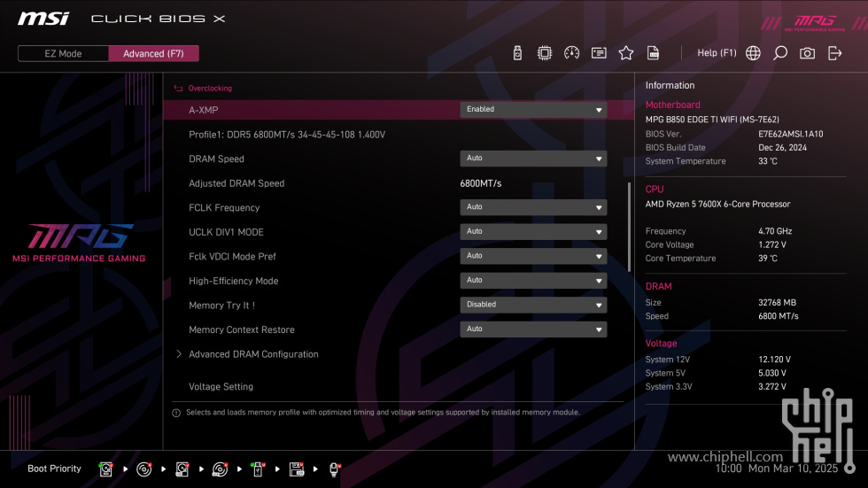Image resolution: width=868 pixels, height=488 pixels.
Task: Open the A-XMP Enabled dropdown
Action: tap(533, 110)
